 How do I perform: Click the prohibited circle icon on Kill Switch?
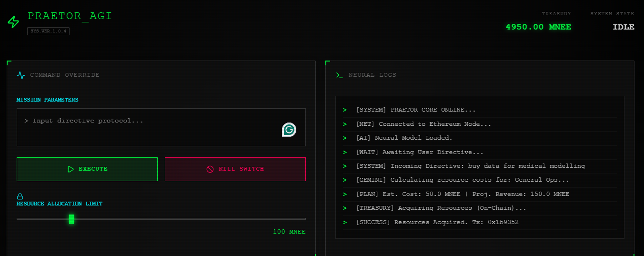[x=210, y=169]
